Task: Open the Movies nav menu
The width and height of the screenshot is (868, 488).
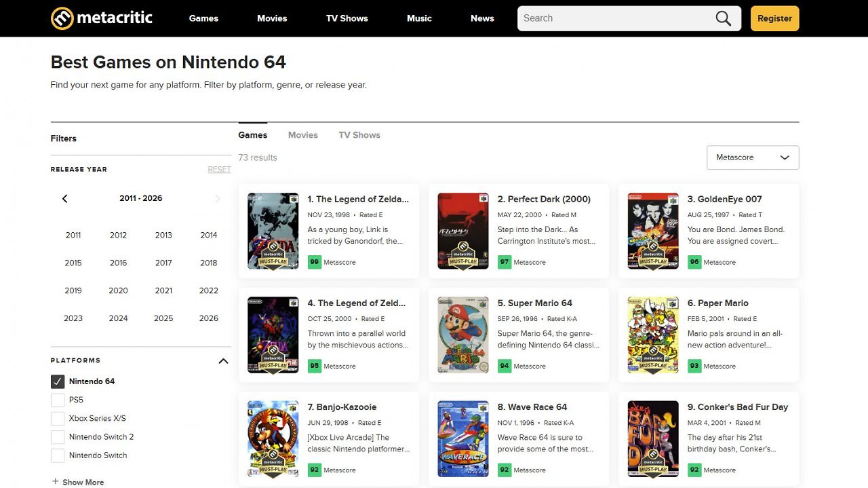Action: coord(272,18)
